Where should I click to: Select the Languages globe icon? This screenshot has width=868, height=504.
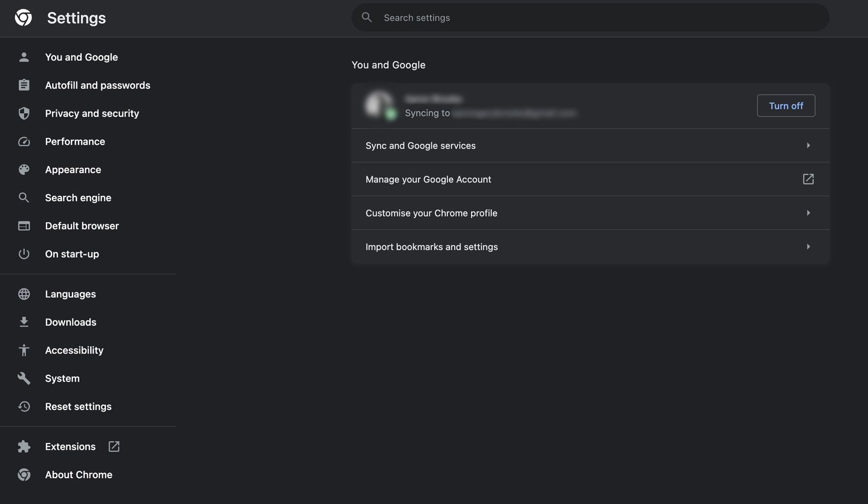pyautogui.click(x=24, y=294)
